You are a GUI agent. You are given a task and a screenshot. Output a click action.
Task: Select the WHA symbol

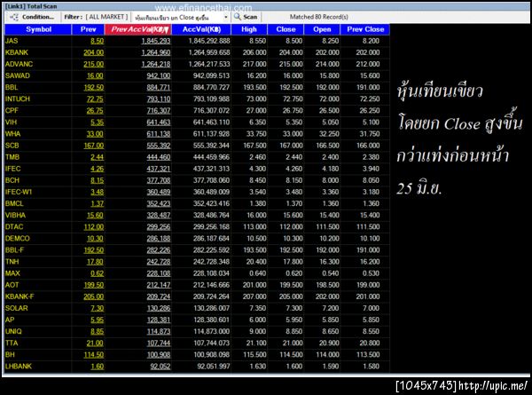(13, 134)
